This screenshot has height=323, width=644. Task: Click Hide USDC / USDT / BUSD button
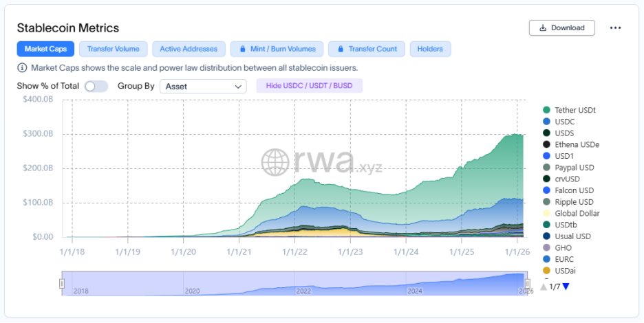coord(309,86)
